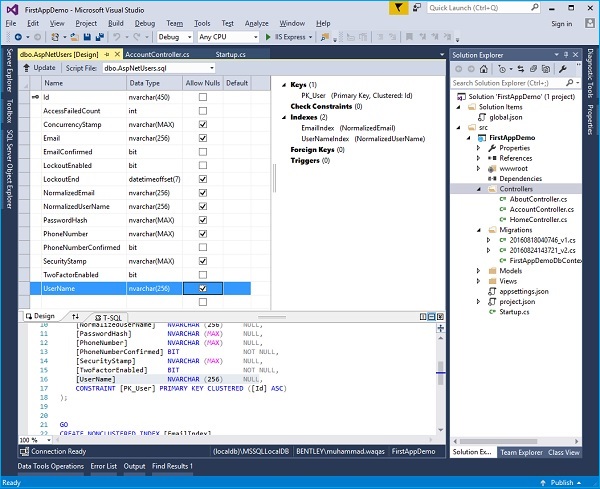Click the Sign in link

click(x=561, y=22)
